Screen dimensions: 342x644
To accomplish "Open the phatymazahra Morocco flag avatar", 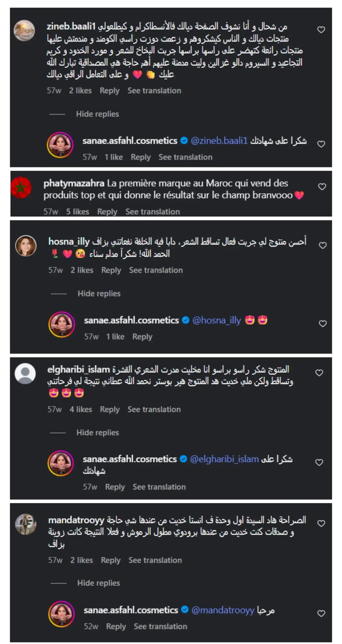I will (21, 187).
